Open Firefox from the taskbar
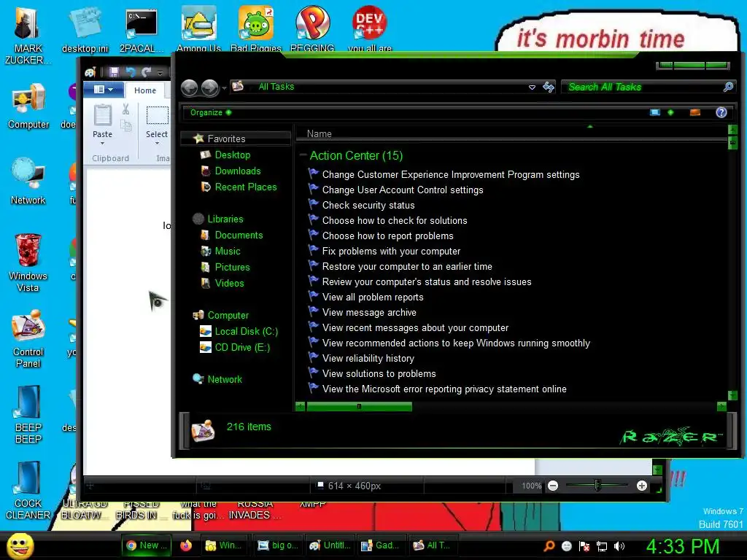This screenshot has width=747, height=560. [186, 545]
